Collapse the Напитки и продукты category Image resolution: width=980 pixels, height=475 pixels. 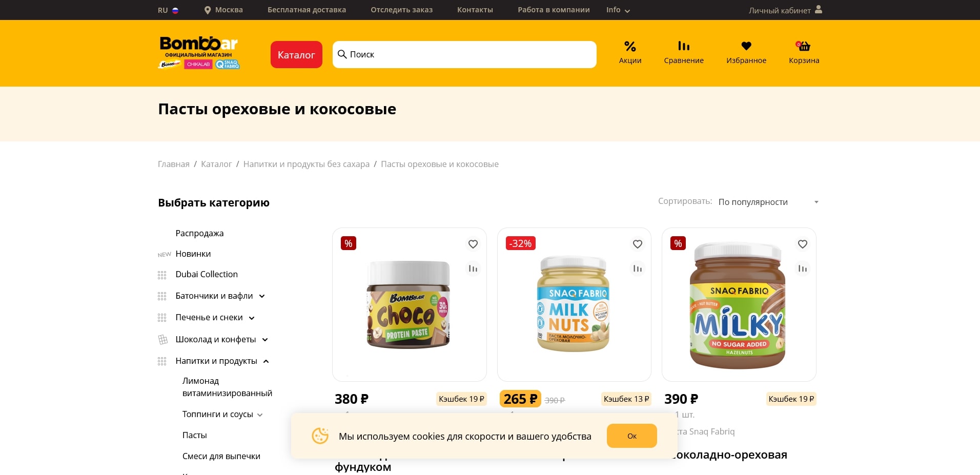(x=266, y=361)
